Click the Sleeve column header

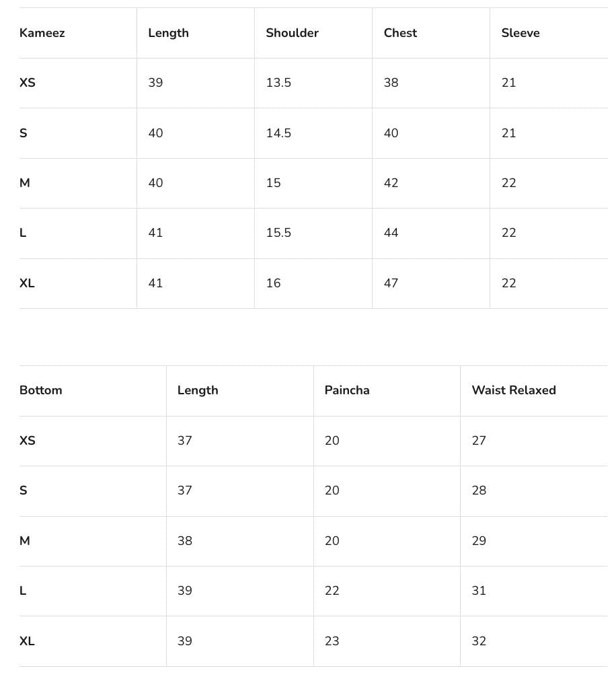coord(520,33)
